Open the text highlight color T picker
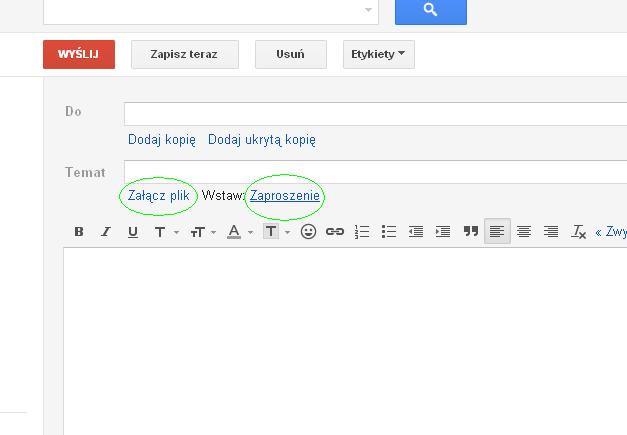Screen dimensions: 627x435 (276, 231)
